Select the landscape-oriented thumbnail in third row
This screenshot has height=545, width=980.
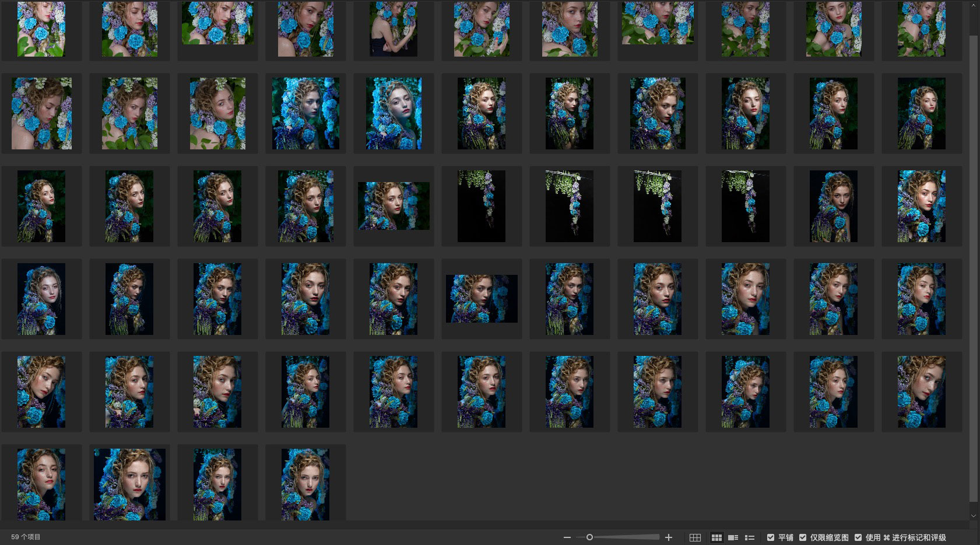click(394, 206)
